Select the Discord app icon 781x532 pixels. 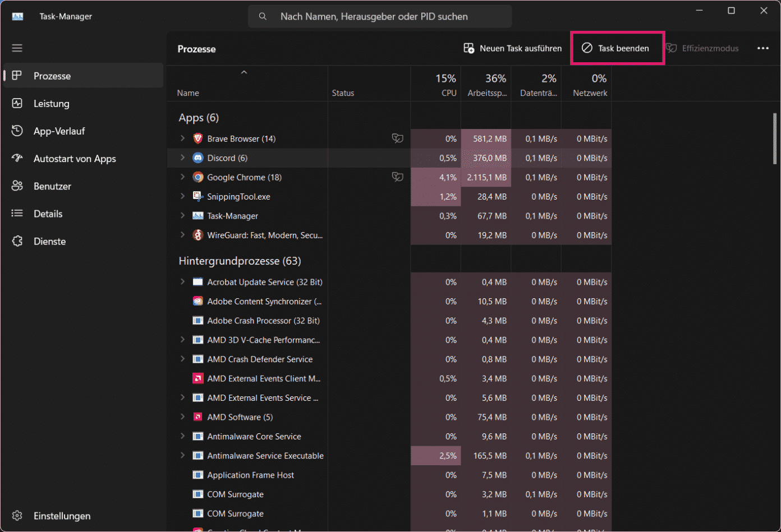197,158
